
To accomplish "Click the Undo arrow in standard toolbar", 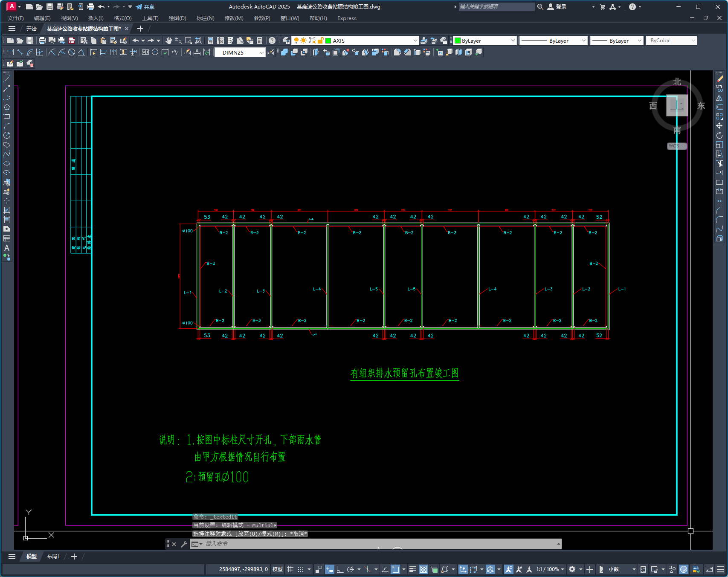I will pos(136,41).
